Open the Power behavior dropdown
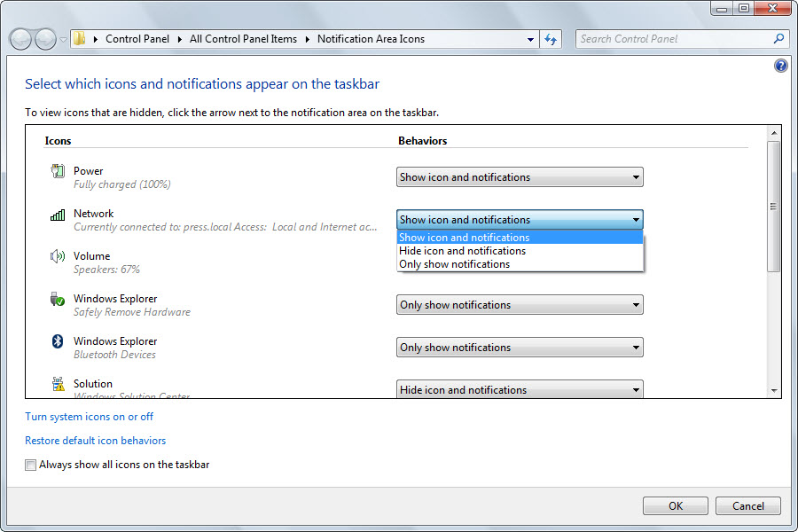Viewport: 798px width, 532px height. (520, 177)
